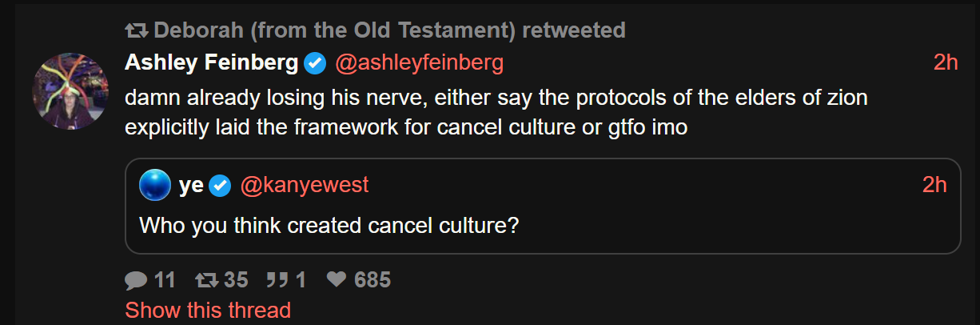Click the 'Show this thread' link
Image resolution: width=980 pixels, height=325 pixels.
pyautogui.click(x=208, y=310)
